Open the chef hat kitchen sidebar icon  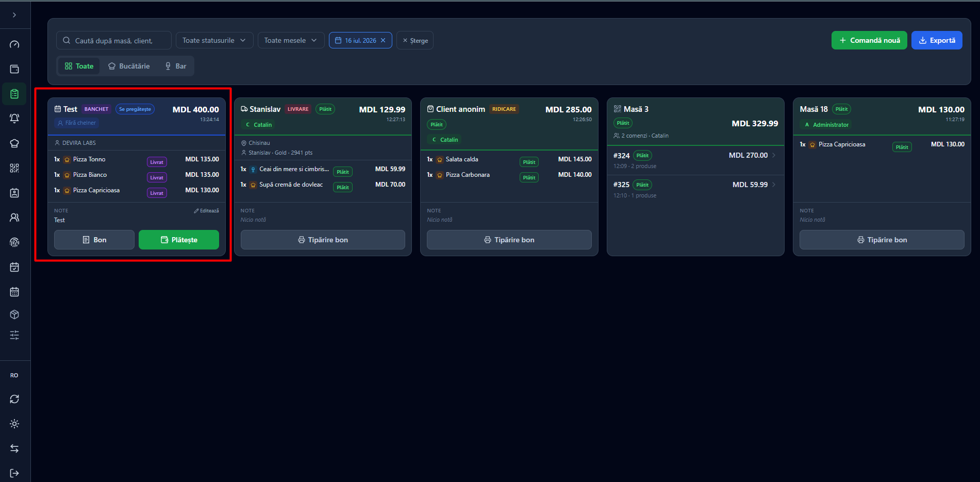tap(14, 143)
